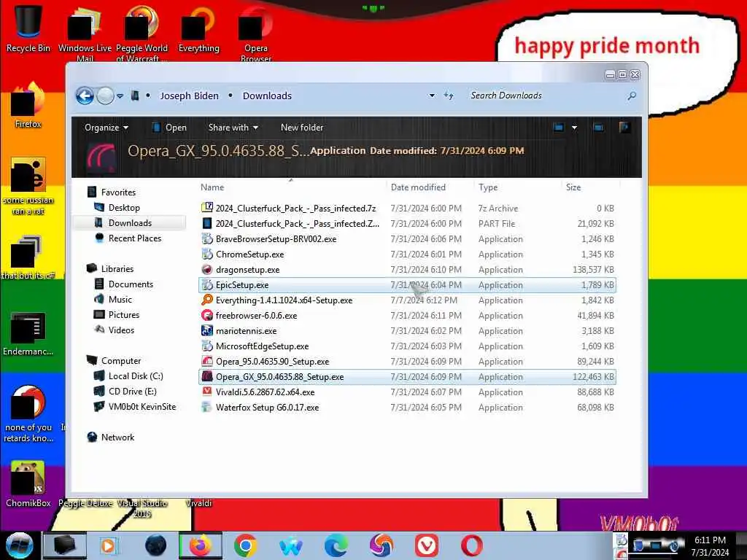Click the Opera GX preview thumbnail in details pane

(101, 157)
